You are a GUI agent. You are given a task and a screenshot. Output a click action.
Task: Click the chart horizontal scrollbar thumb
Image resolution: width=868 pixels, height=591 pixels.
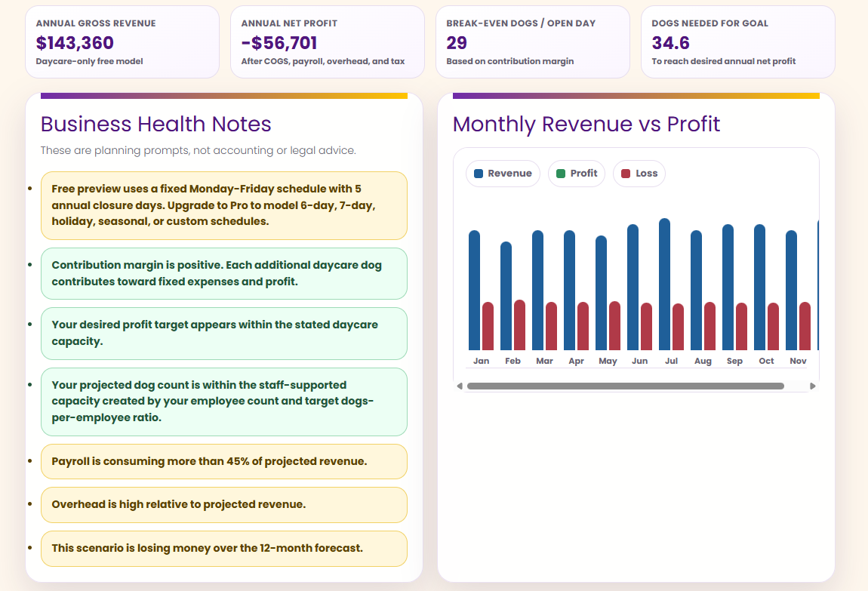pos(626,386)
